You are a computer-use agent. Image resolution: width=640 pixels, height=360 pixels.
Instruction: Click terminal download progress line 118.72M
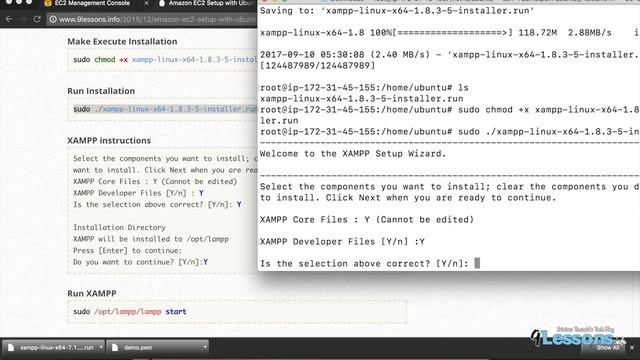449,33
